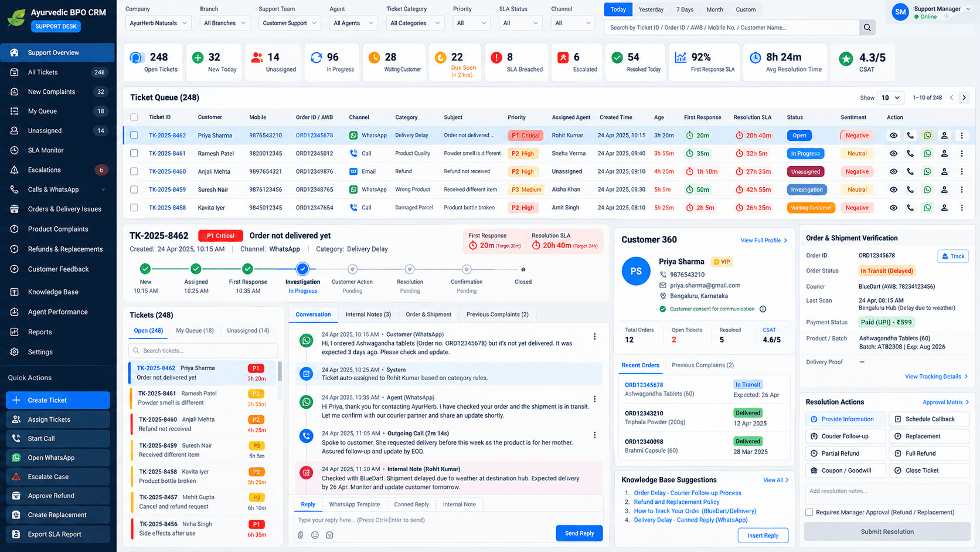Click the ticket search input field

203,351
